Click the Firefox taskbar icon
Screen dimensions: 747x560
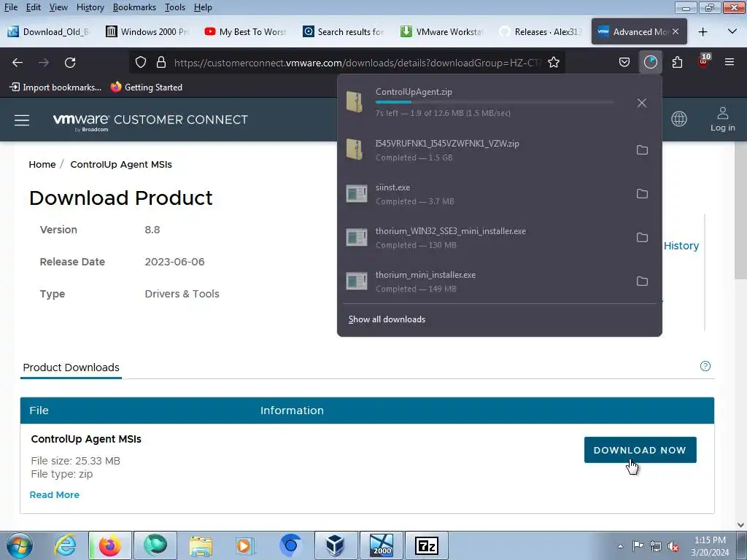coord(110,545)
